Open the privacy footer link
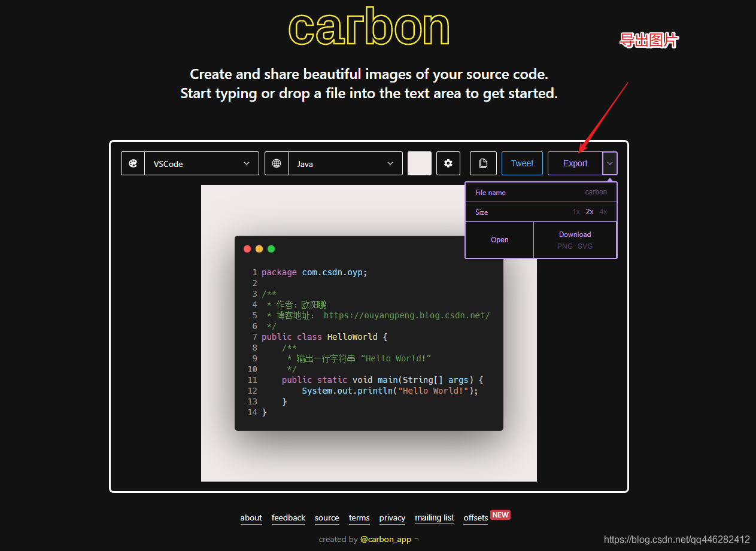Image resolution: width=756 pixels, height=551 pixels. 392,518
